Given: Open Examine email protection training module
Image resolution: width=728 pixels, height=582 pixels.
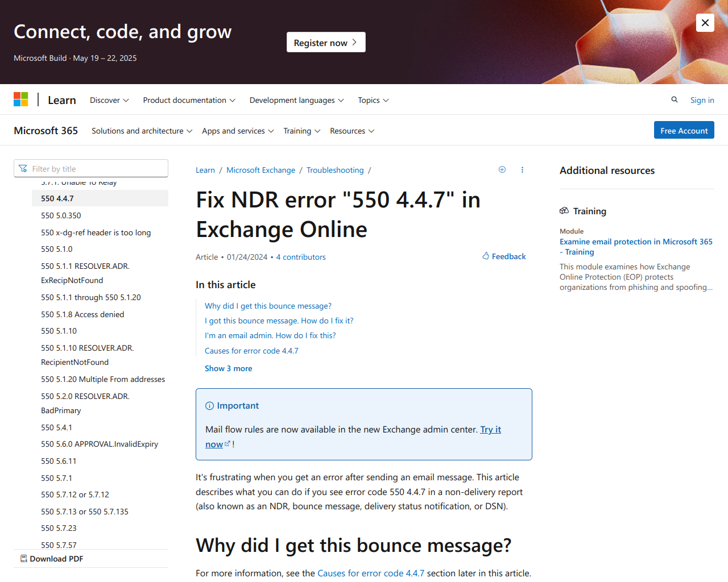Looking at the screenshot, I should tap(636, 247).
